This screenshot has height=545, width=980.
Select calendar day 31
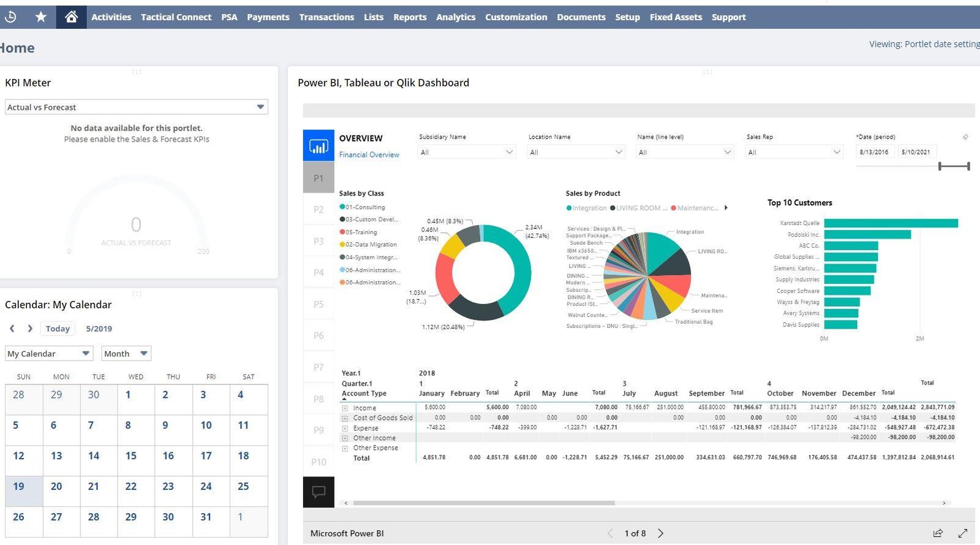tap(211, 522)
